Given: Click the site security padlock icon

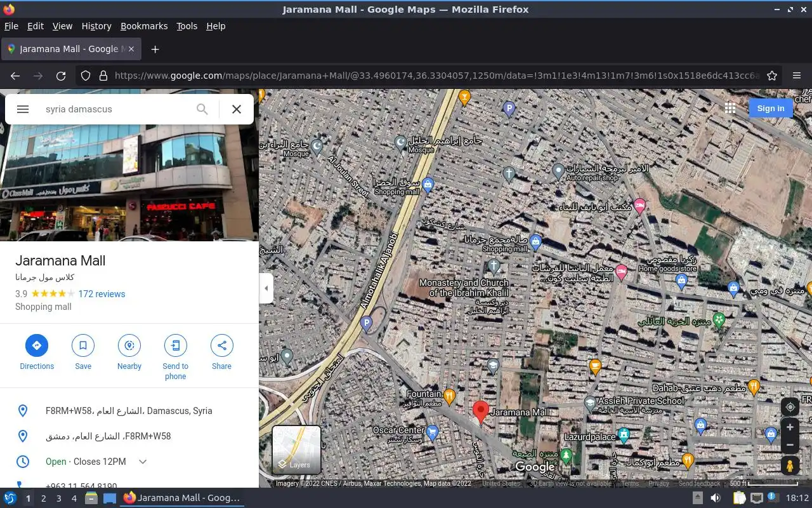Looking at the screenshot, I should [x=103, y=76].
